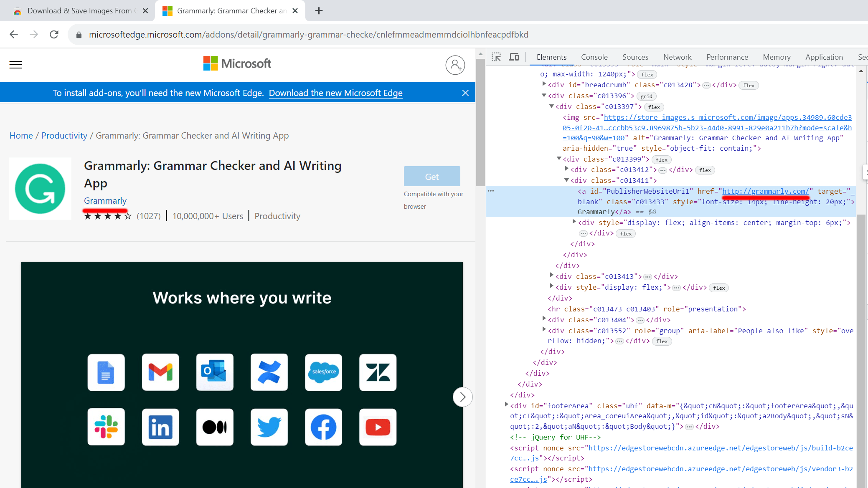
Task: Open the Grammarly publisher link
Action: [105, 201]
